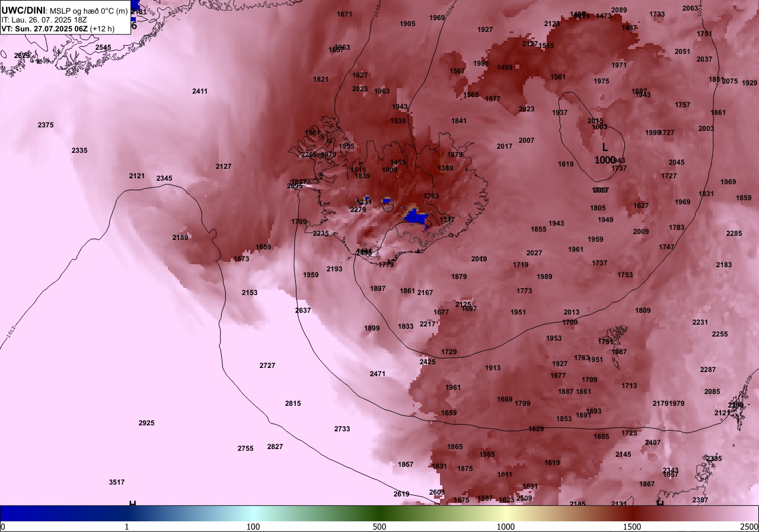Click the height value 2217
The width and height of the screenshot is (759, 532).
[x=428, y=324]
